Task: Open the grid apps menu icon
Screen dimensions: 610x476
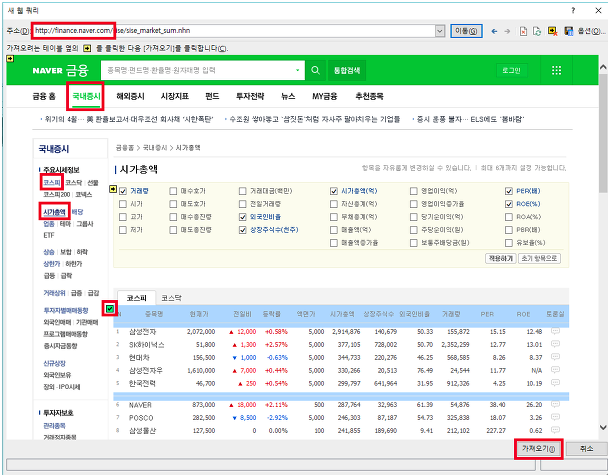Action: pyautogui.click(x=556, y=70)
